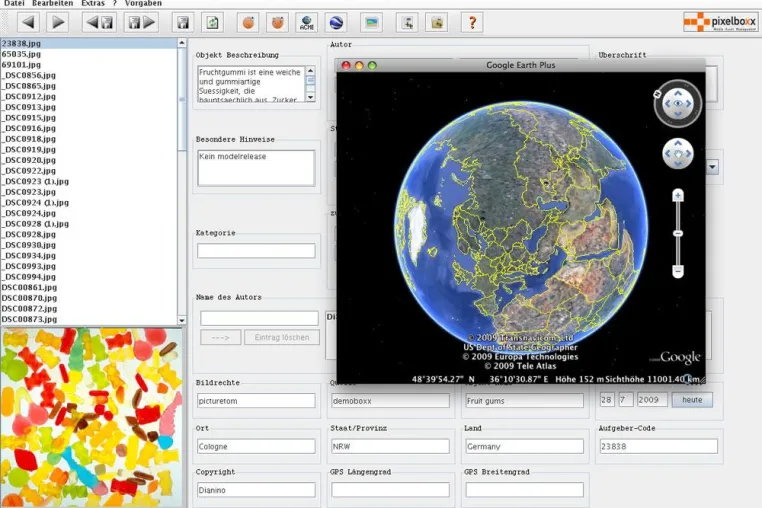Select file DSC00873.jpg in the list

(89, 319)
